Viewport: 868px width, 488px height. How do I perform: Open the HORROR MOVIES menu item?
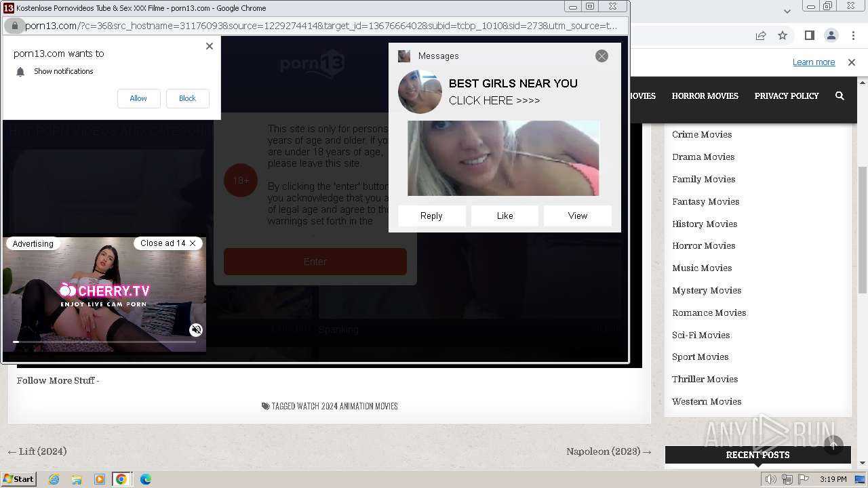pos(705,96)
